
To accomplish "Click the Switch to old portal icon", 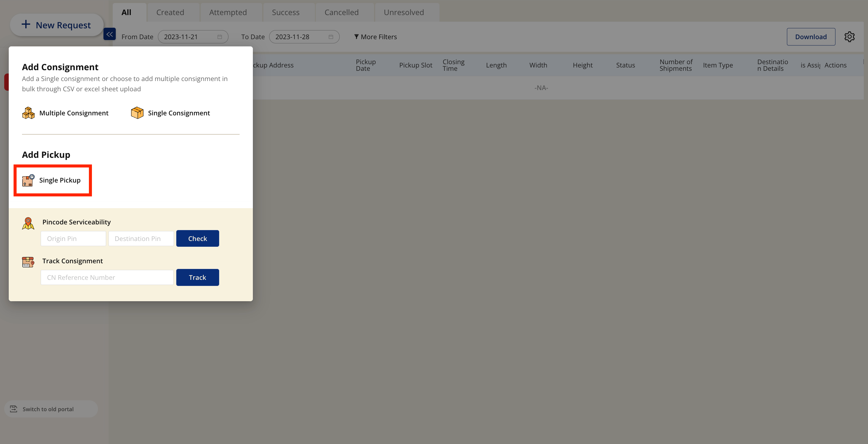I will coord(14,409).
